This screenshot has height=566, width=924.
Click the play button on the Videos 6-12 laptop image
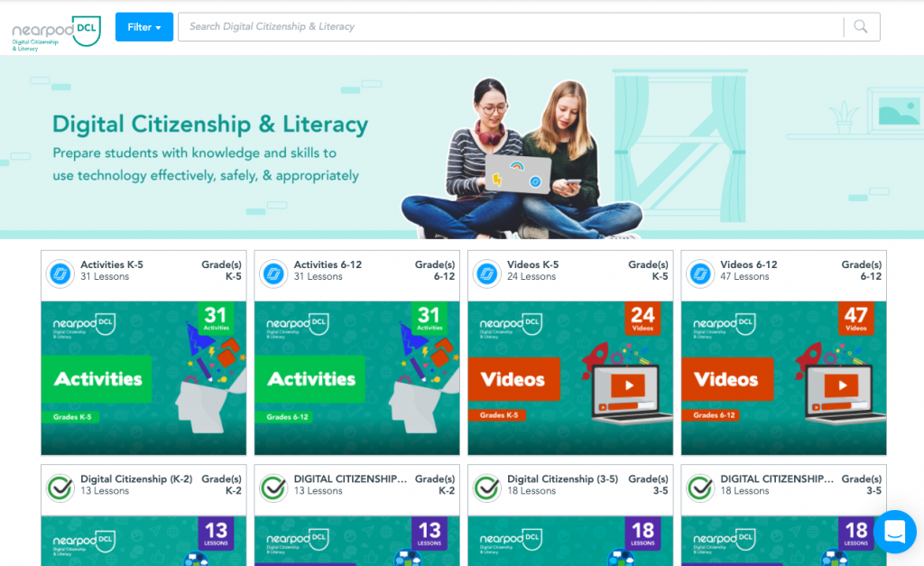pos(842,385)
